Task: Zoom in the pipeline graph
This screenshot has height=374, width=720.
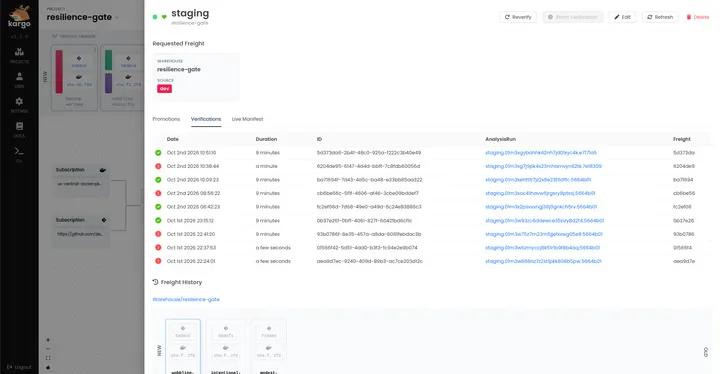Action: [48, 340]
